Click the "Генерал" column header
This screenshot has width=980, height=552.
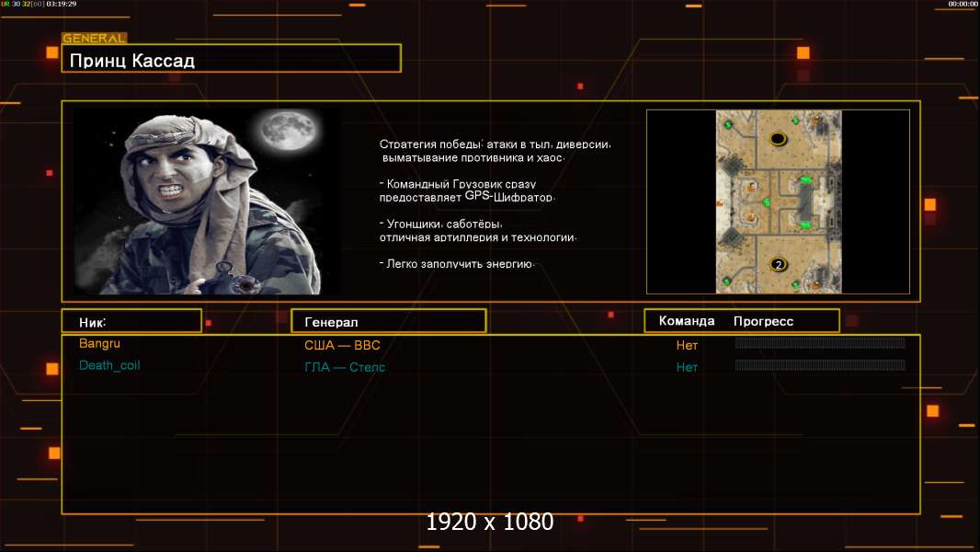tap(387, 321)
